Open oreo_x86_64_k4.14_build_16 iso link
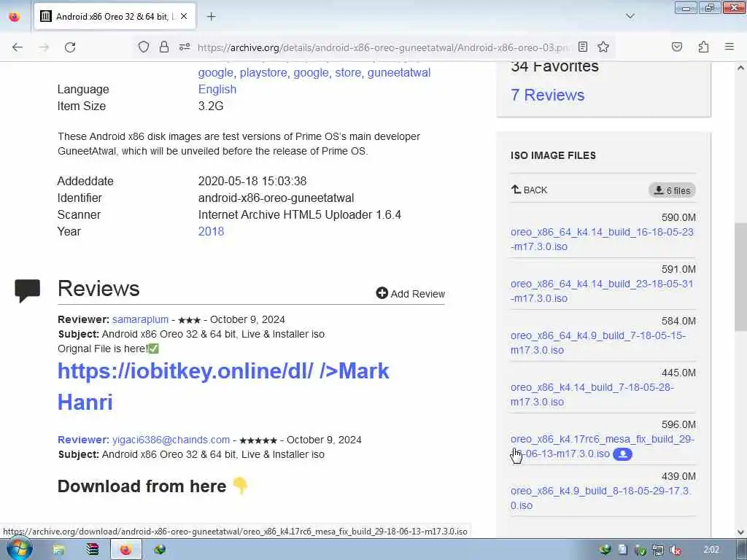747x560 pixels. 602,239
